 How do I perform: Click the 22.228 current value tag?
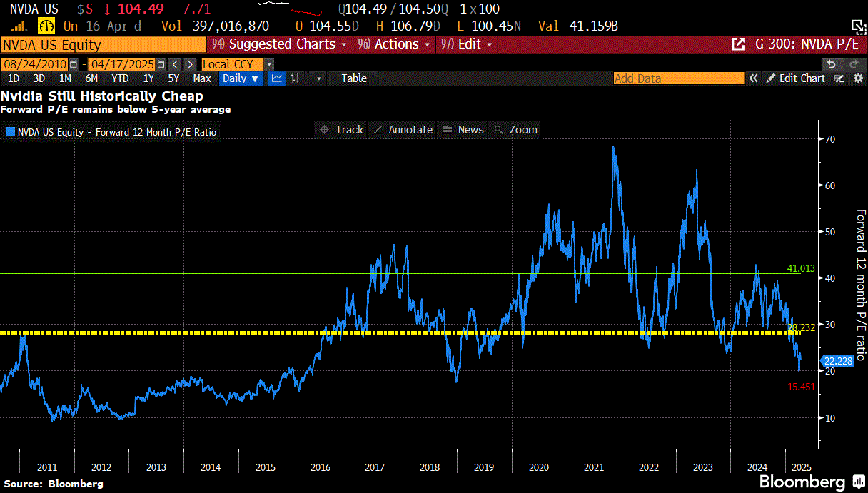click(838, 361)
